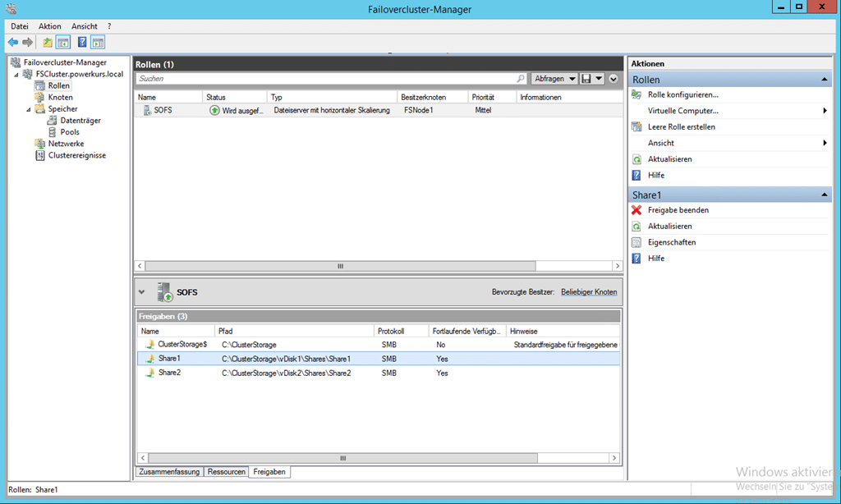841x504 pixels.
Task: Click the Rolle konfigurieren icon
Action: [x=636, y=95]
